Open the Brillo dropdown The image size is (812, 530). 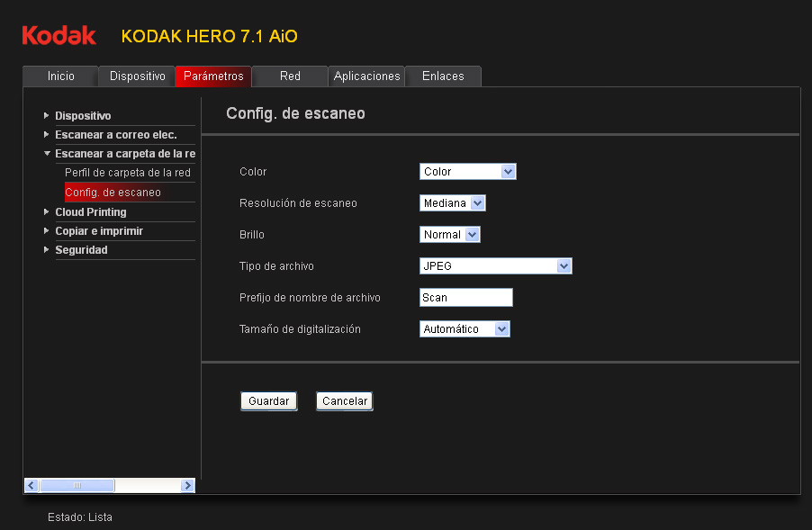(449, 235)
